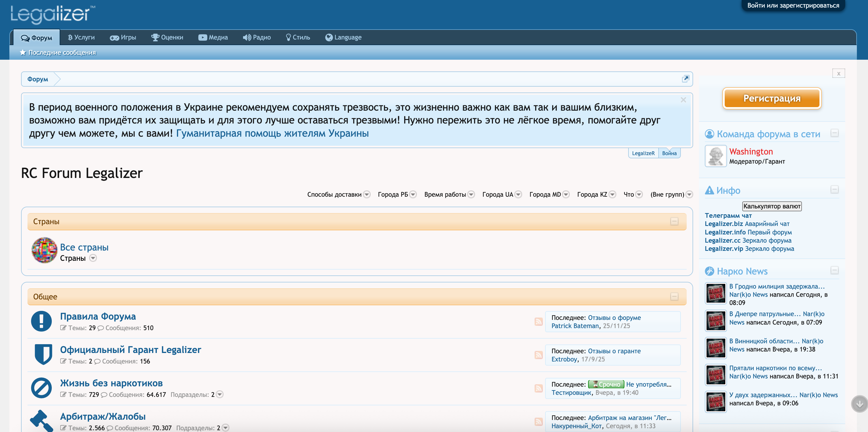This screenshot has height=432, width=868.
Task: Click Washington moderator avatar
Action: pos(715,156)
